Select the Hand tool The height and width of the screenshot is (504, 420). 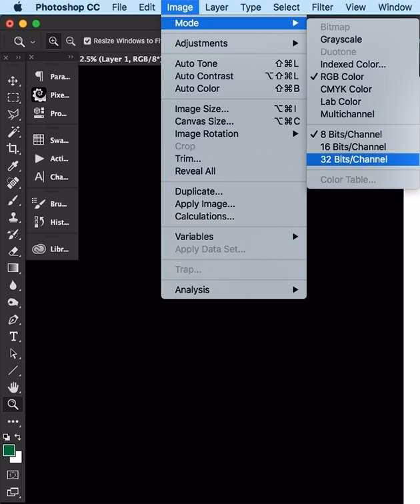tap(13, 387)
